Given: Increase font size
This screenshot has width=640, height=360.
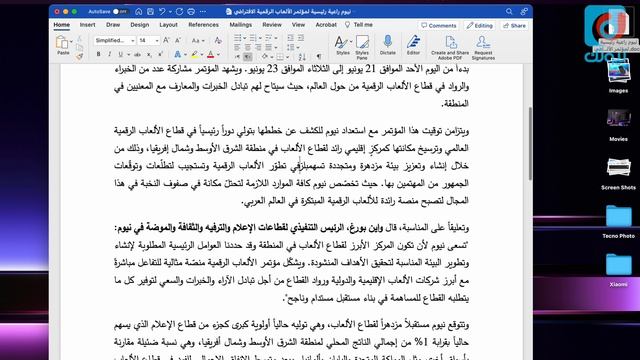Looking at the screenshot, I should tap(166, 40).
